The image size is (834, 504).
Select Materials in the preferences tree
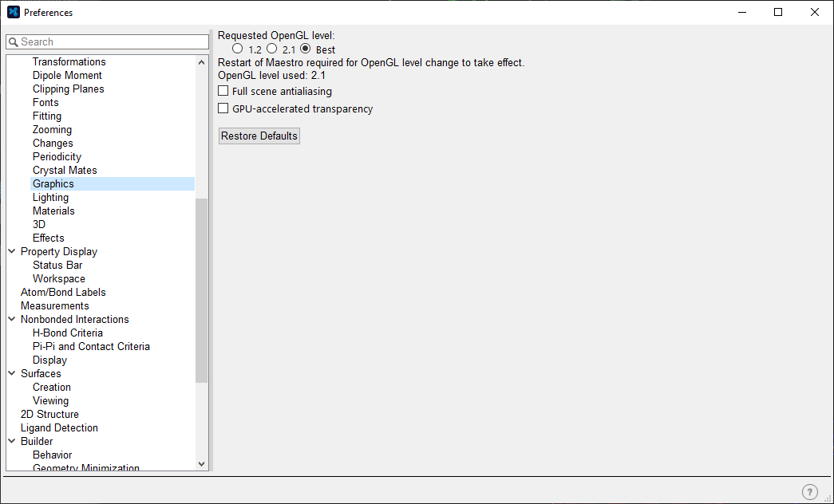[53, 211]
